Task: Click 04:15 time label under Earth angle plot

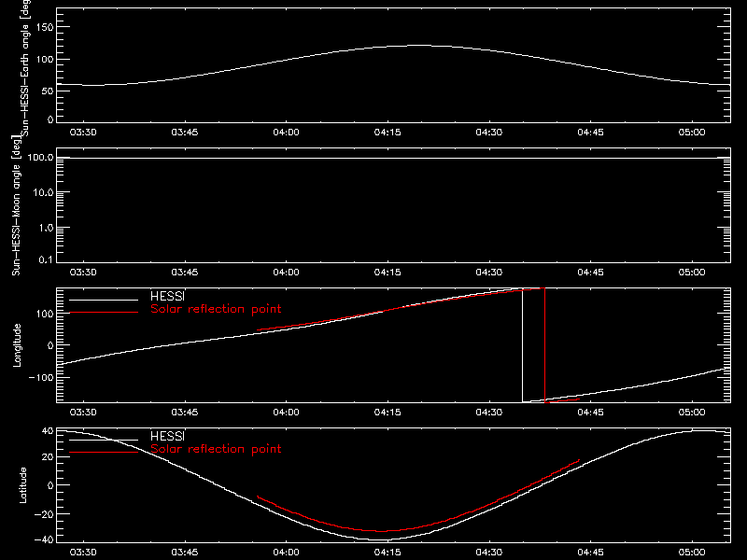Action: pos(388,133)
